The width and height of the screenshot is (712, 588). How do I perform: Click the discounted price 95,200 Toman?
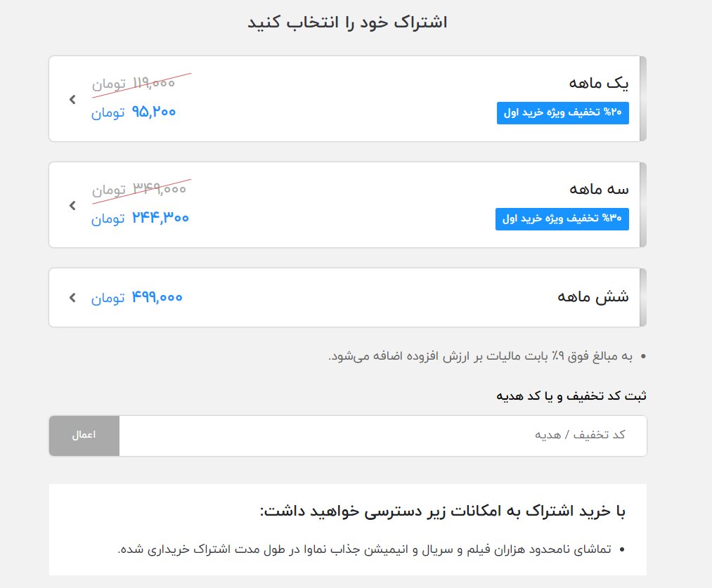(x=134, y=112)
